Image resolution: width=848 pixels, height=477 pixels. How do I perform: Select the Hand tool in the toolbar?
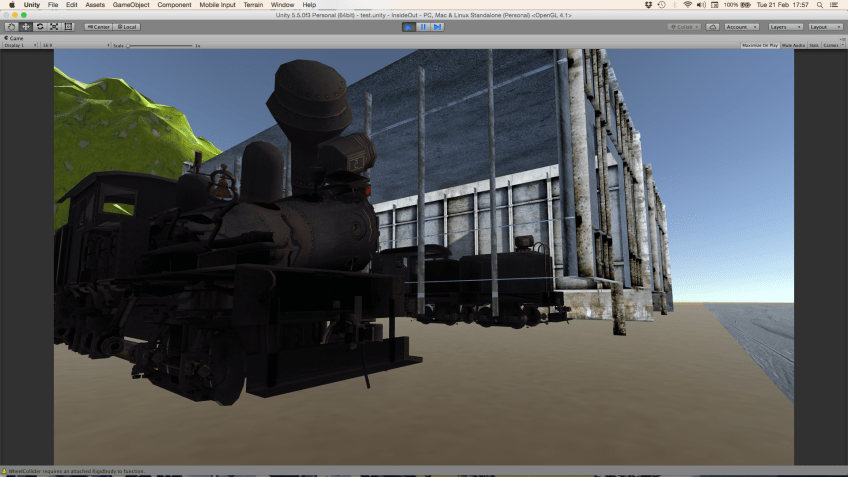click(x=12, y=27)
